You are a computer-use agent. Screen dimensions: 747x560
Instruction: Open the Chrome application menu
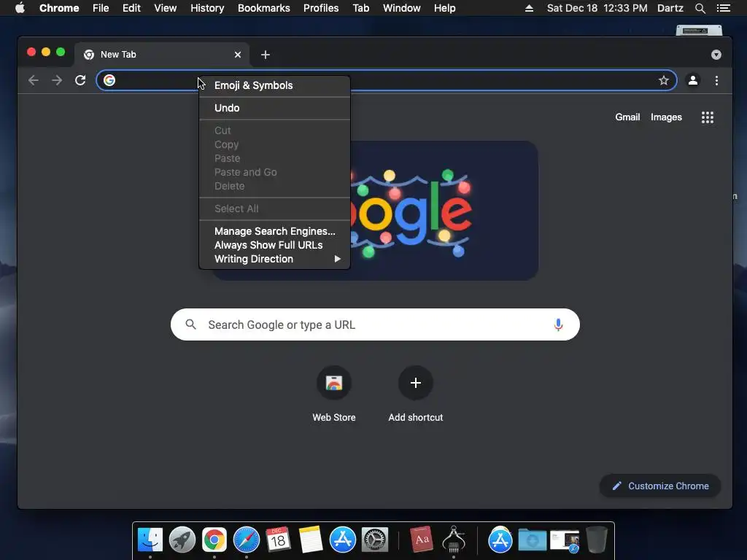click(x=59, y=8)
